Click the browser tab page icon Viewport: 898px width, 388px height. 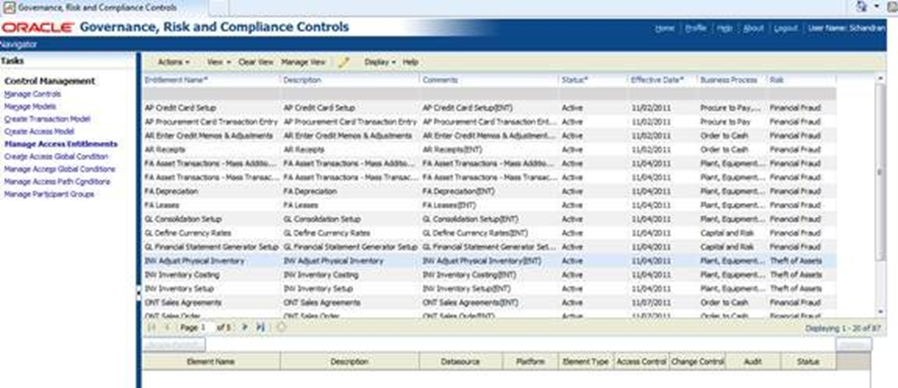9,7
